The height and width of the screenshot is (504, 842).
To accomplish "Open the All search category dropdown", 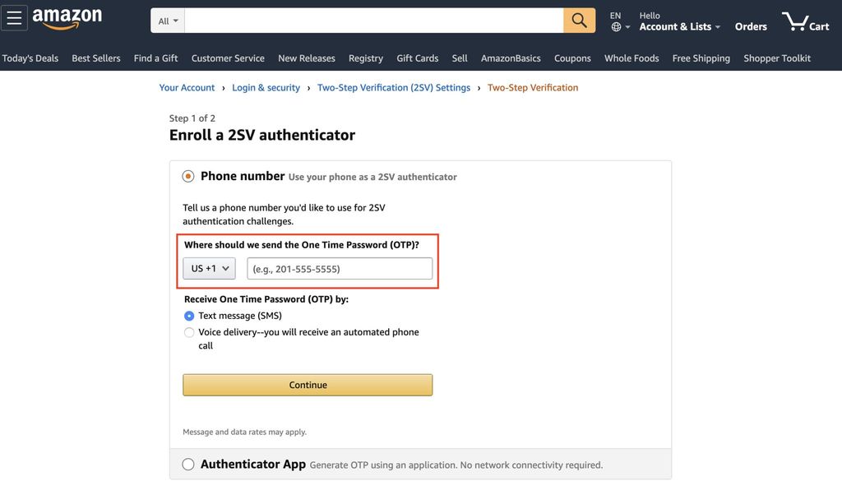I will tap(167, 20).
